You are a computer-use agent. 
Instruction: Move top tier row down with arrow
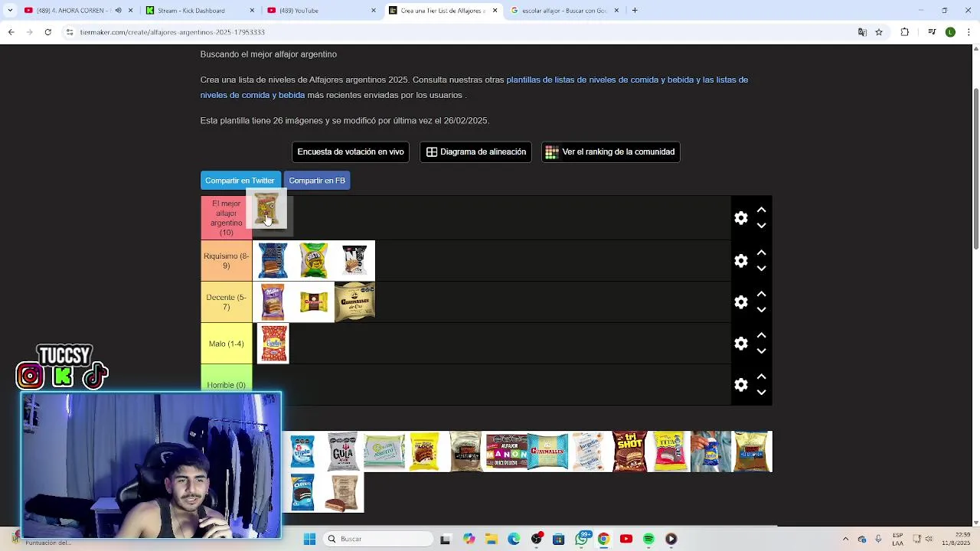click(761, 226)
